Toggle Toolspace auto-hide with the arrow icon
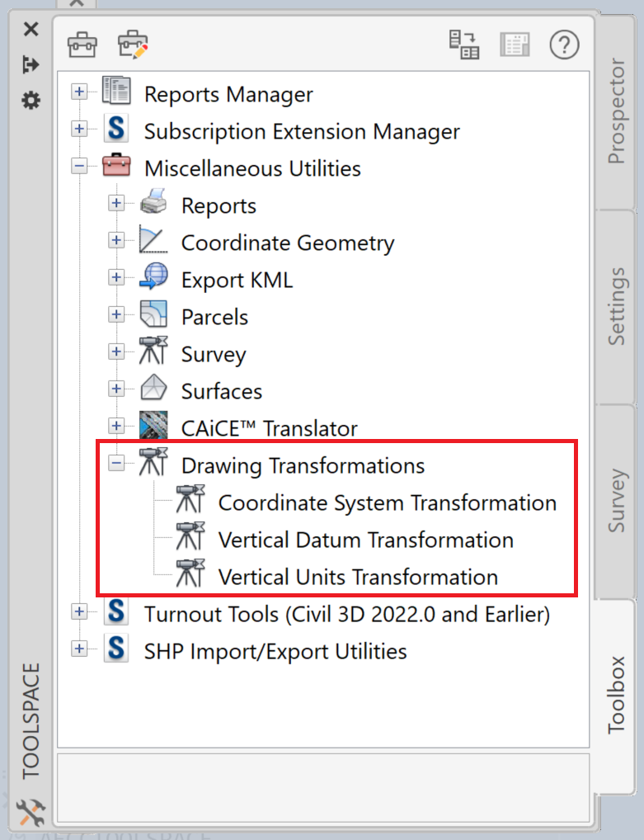Viewport: 644px width, 840px height. click(x=31, y=64)
